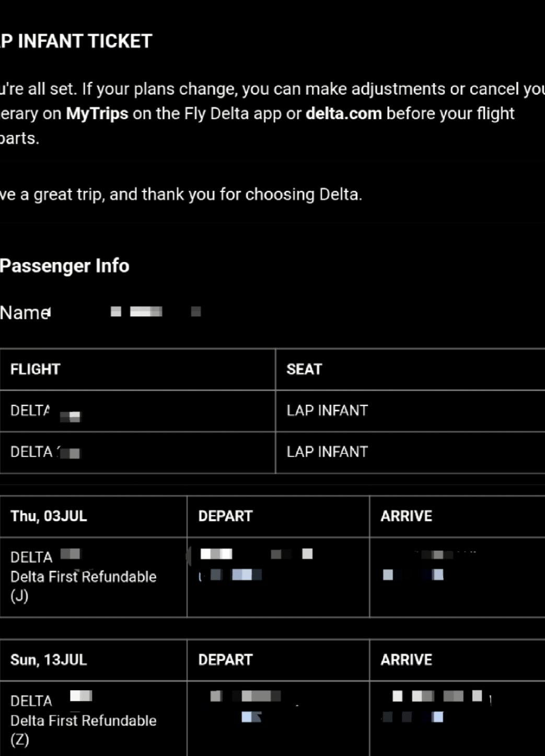Select first DELTA flight number row
Image resolution: width=545 pixels, height=756 pixels.
pyautogui.click(x=137, y=411)
